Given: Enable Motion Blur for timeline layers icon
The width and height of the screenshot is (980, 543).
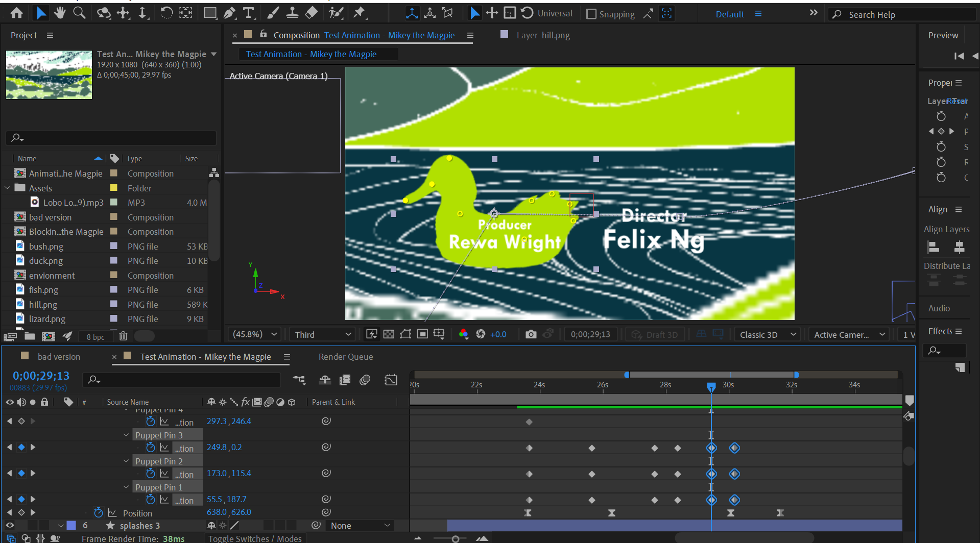Looking at the screenshot, I should pos(365,380).
